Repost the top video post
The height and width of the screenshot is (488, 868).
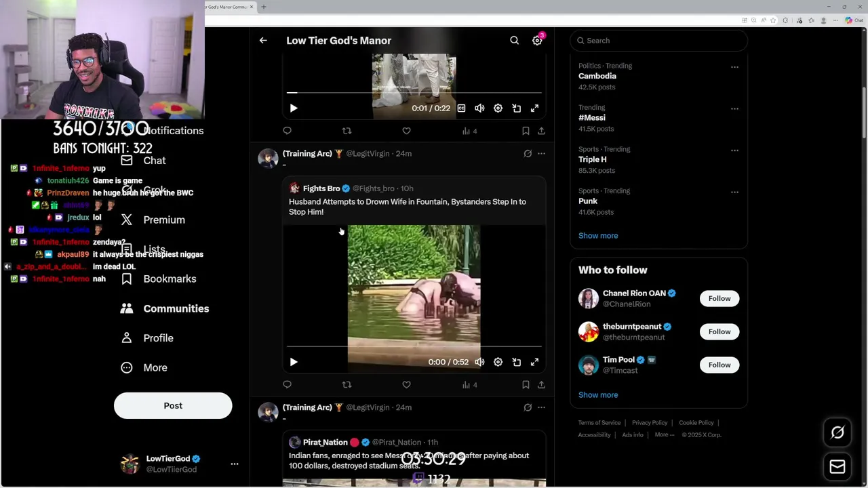(x=347, y=131)
